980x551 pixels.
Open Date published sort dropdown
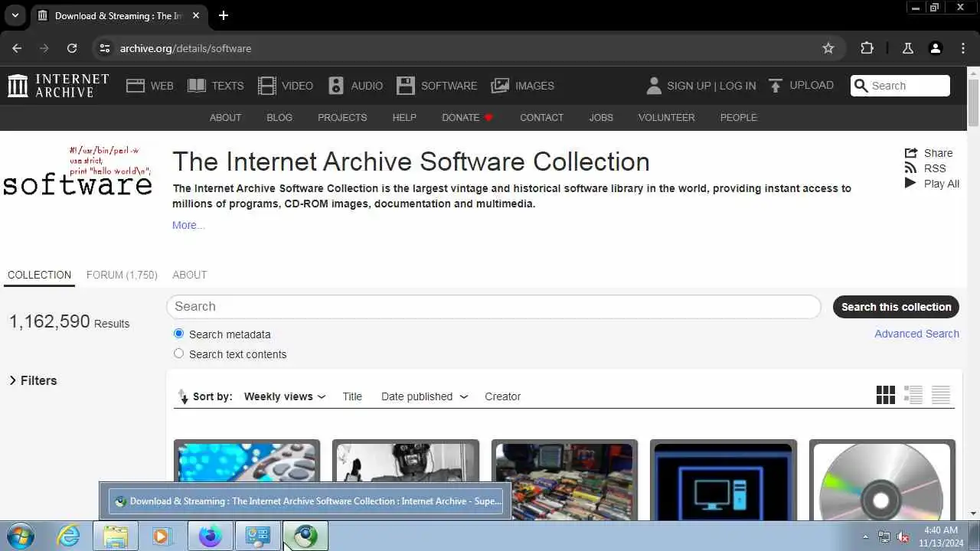click(x=425, y=396)
